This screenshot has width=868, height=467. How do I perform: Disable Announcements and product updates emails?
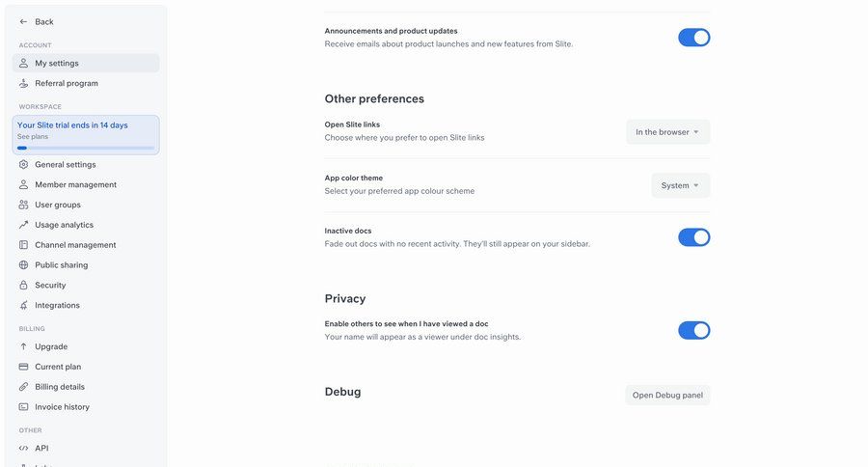[693, 38]
